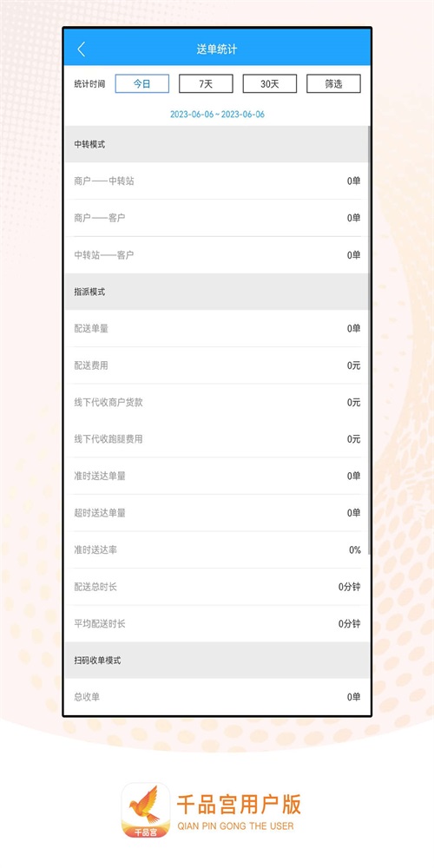Click the 商户——中转站 row
Screen dimensions: 434x868
217,181
